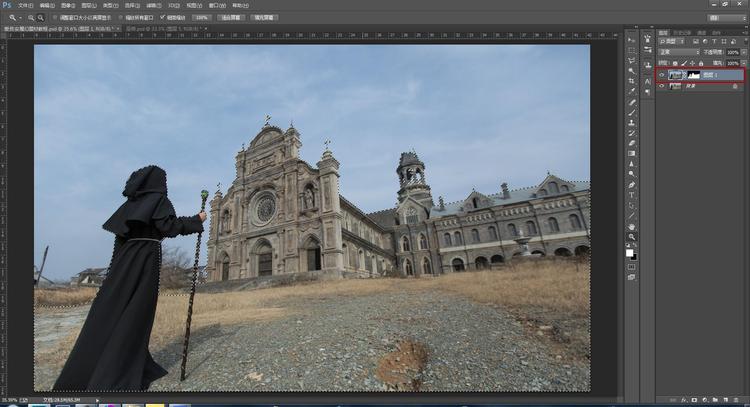The width and height of the screenshot is (750, 407).
Task: Click the 100% zoom button
Action: 202,18
